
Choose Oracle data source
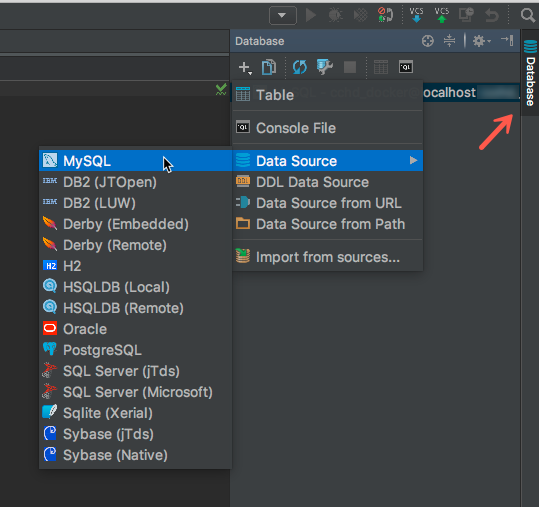coord(135,329)
